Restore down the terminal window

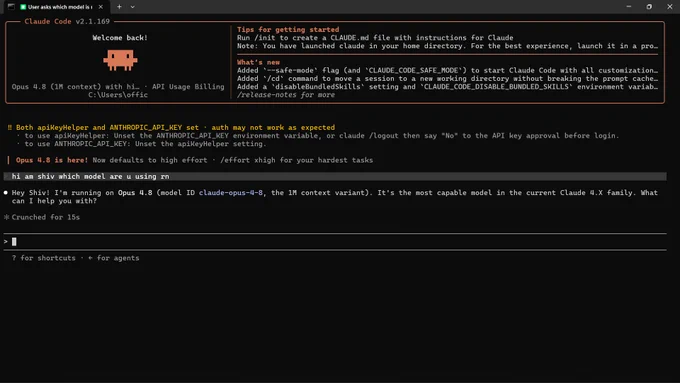tap(649, 7)
